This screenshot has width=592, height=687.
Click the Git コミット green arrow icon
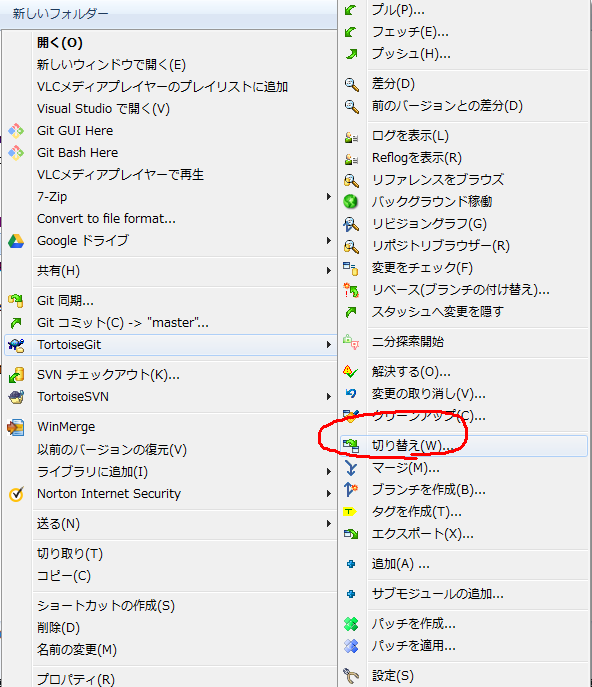[x=16, y=323]
